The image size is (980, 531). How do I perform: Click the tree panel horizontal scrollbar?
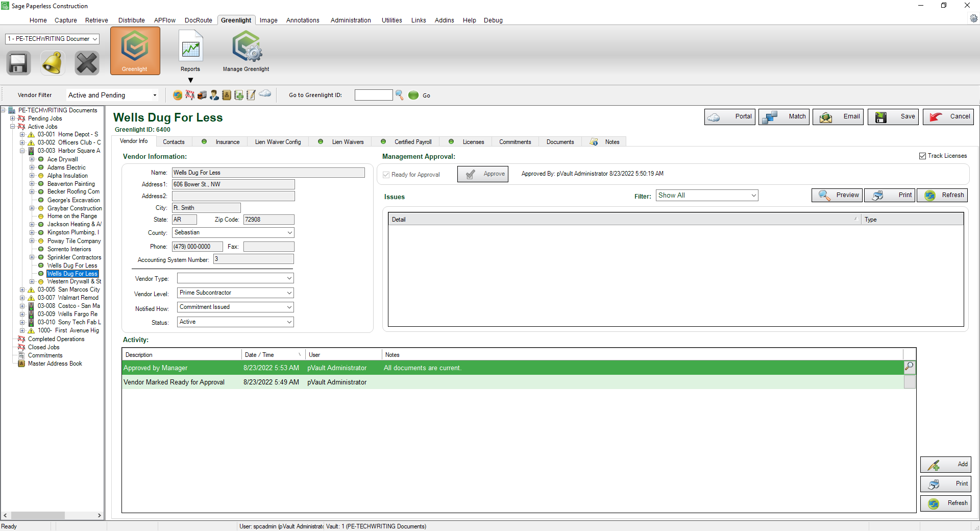click(52, 516)
